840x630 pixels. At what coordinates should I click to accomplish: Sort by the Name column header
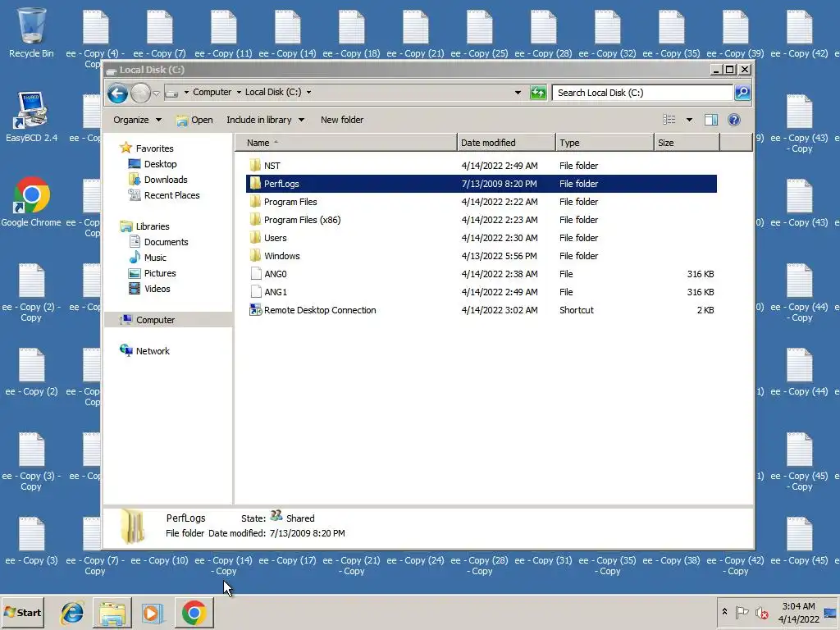point(347,143)
